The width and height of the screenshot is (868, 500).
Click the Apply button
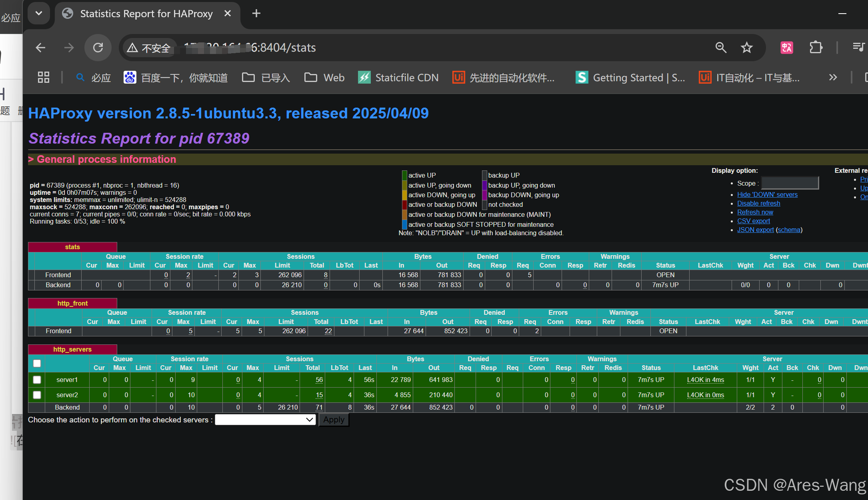pos(334,420)
